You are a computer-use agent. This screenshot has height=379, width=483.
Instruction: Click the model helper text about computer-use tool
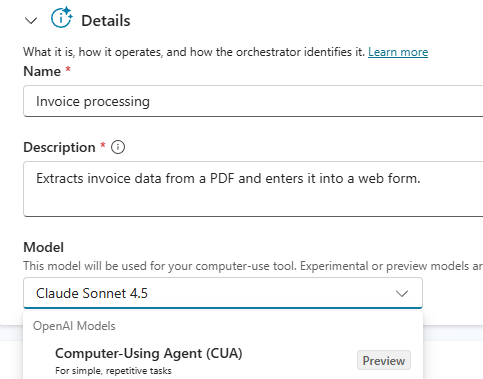point(253,266)
